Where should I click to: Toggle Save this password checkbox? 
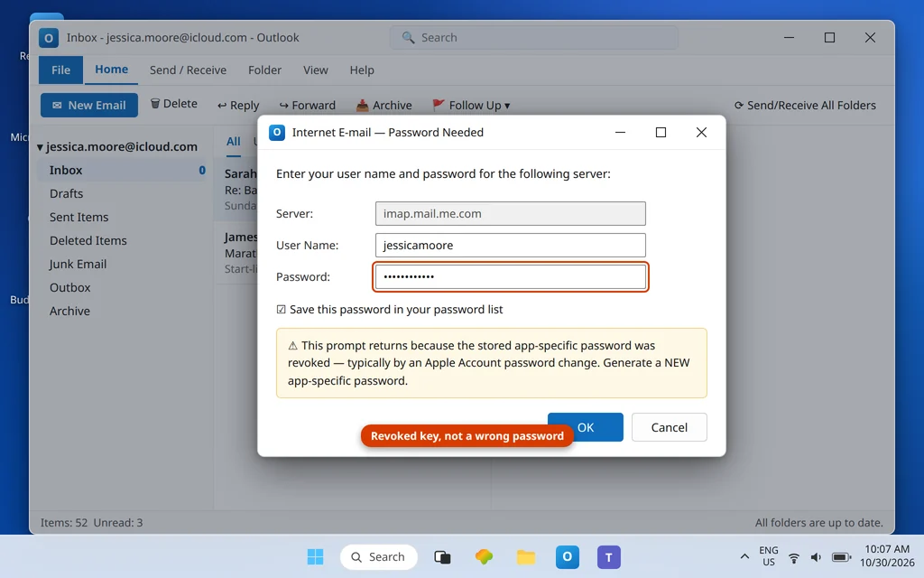tap(282, 310)
